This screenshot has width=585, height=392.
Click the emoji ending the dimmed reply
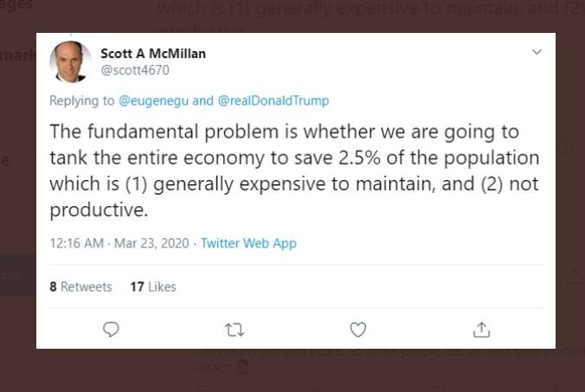click(243, 368)
